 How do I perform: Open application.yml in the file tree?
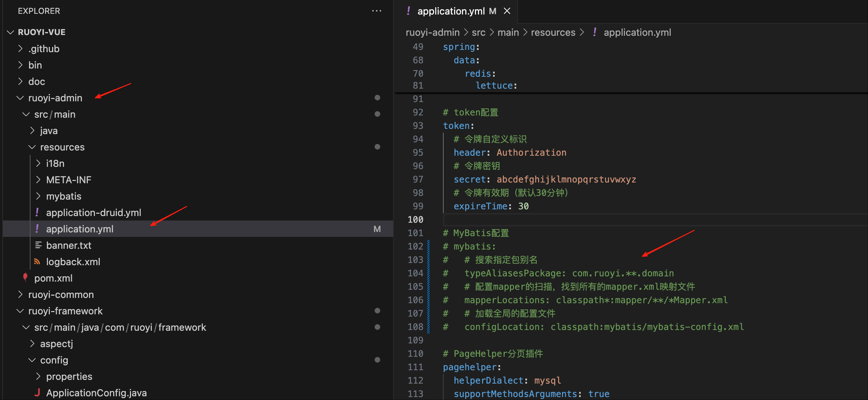[x=80, y=229]
